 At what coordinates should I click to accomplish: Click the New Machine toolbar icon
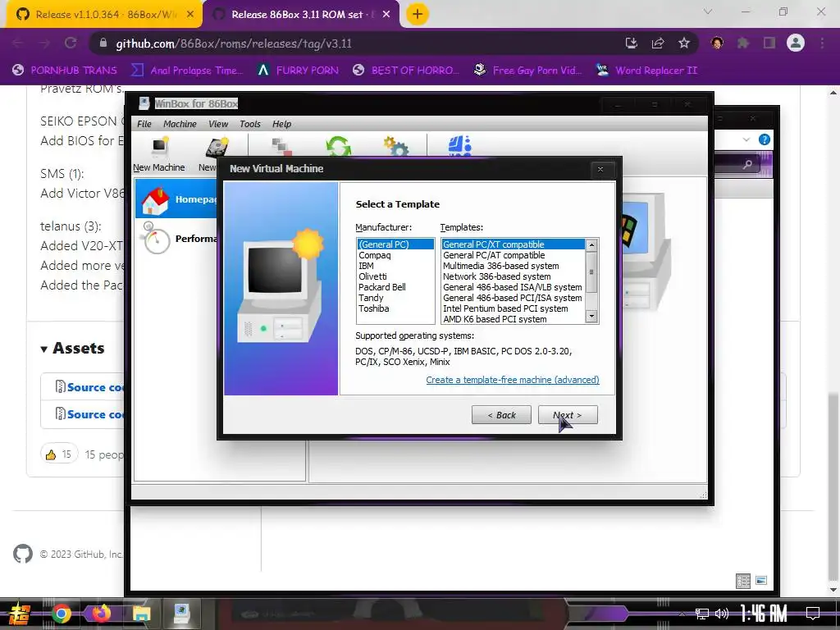point(160,146)
